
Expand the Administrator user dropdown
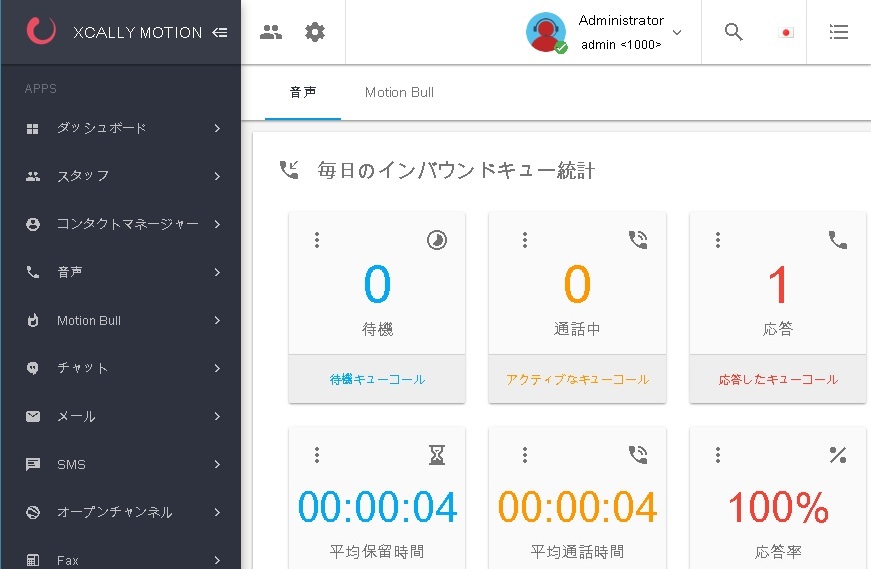click(677, 32)
